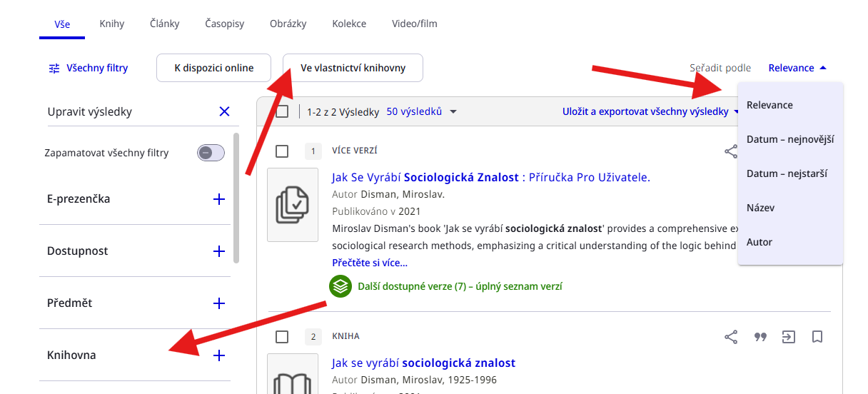
Task: Switch to the Články tab
Action: [x=165, y=24]
